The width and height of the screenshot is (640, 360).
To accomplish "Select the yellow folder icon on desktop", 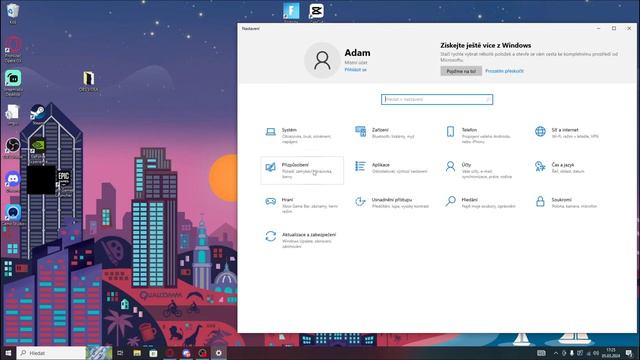I will click(89, 80).
